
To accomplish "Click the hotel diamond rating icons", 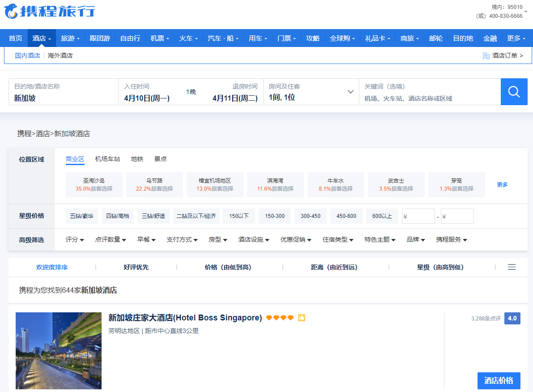I will pyautogui.click(x=280, y=318).
